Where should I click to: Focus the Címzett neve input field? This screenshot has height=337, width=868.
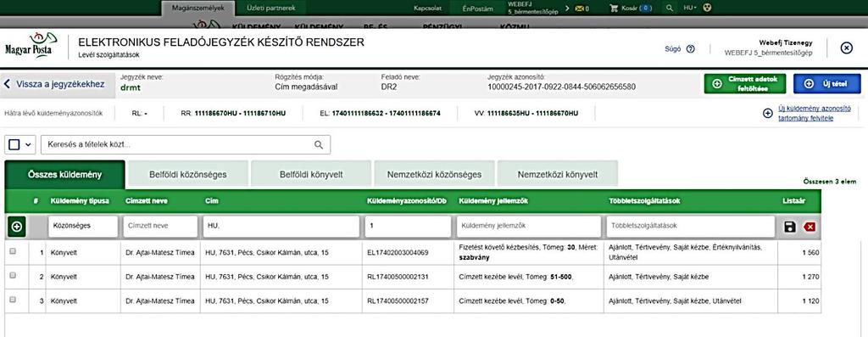[161, 226]
